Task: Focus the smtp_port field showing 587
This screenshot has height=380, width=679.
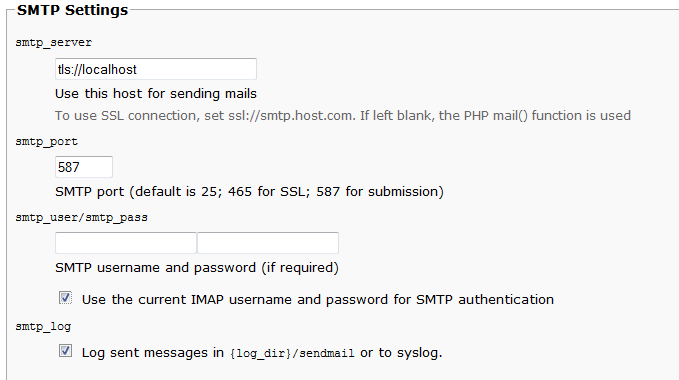Action: tap(84, 167)
